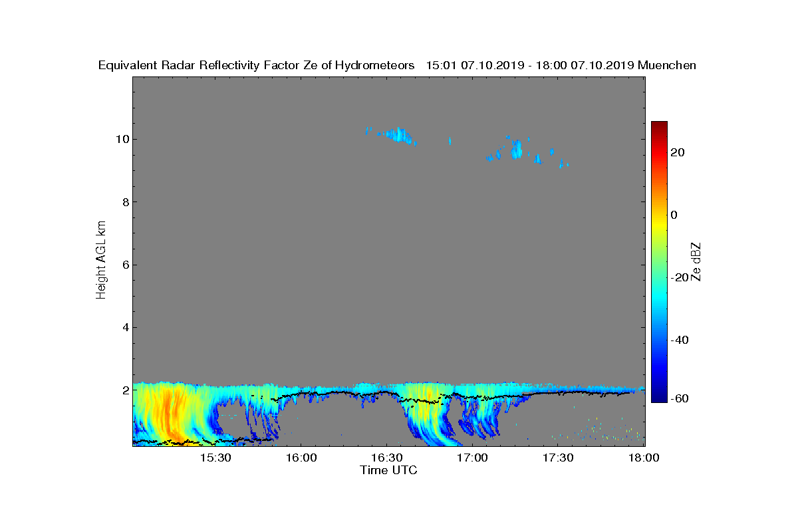Click the y-axis tick label '8'
This screenshot has width=798, height=532.
click(x=125, y=202)
